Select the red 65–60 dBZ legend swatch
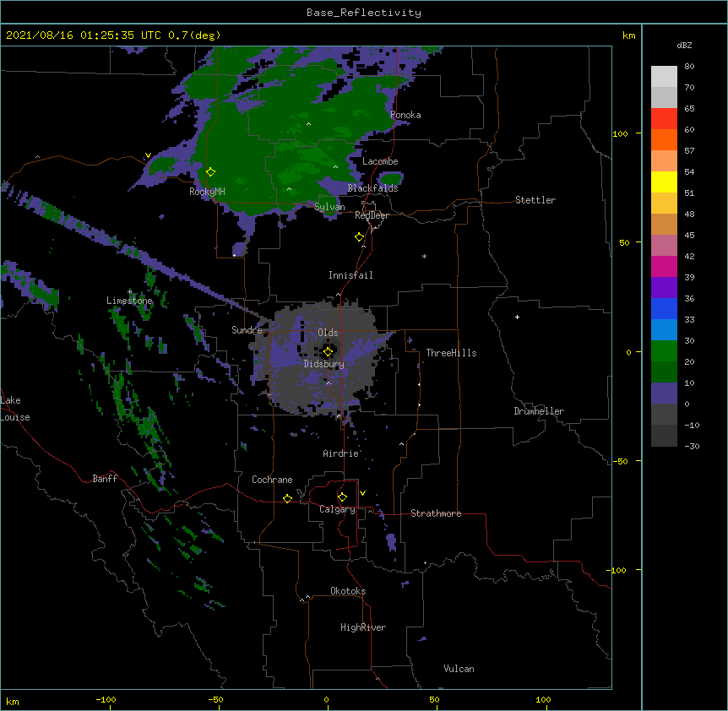Screen dimensions: 728x711 [x=664, y=119]
